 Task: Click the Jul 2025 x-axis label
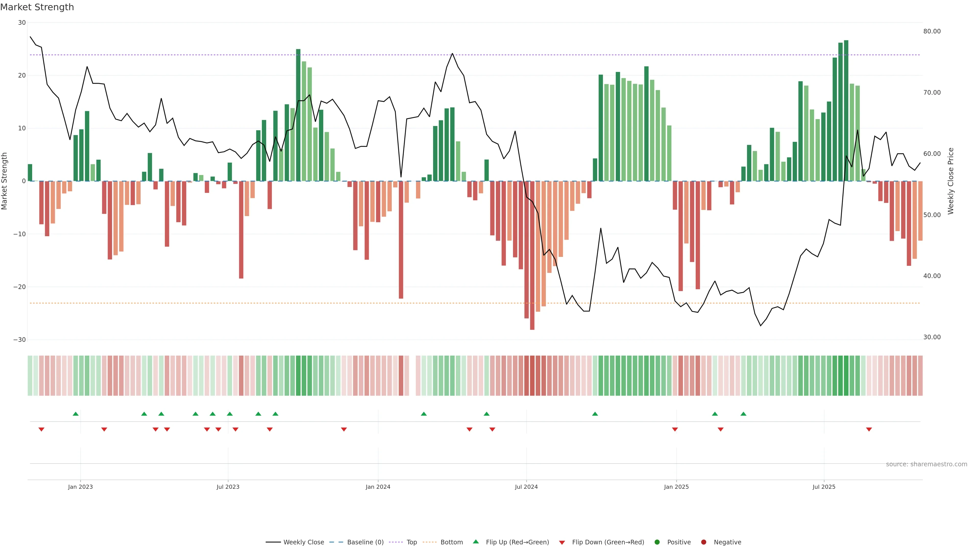coord(824,487)
